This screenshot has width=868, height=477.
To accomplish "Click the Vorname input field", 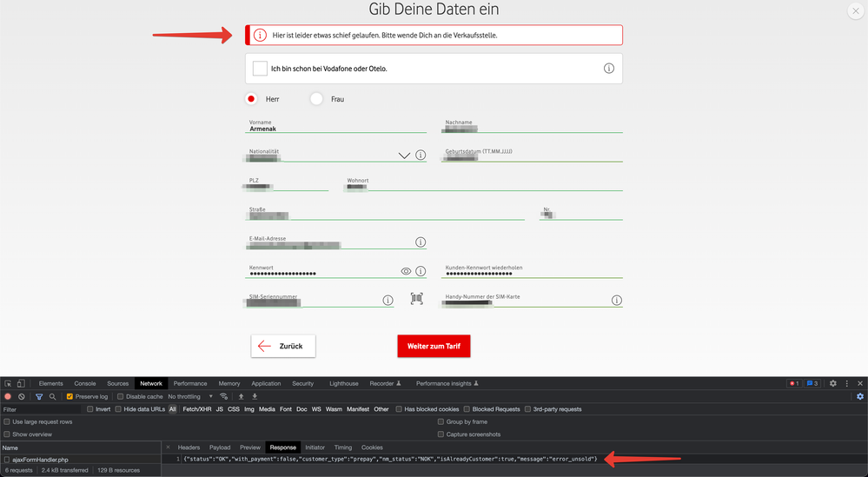I will 336,126.
